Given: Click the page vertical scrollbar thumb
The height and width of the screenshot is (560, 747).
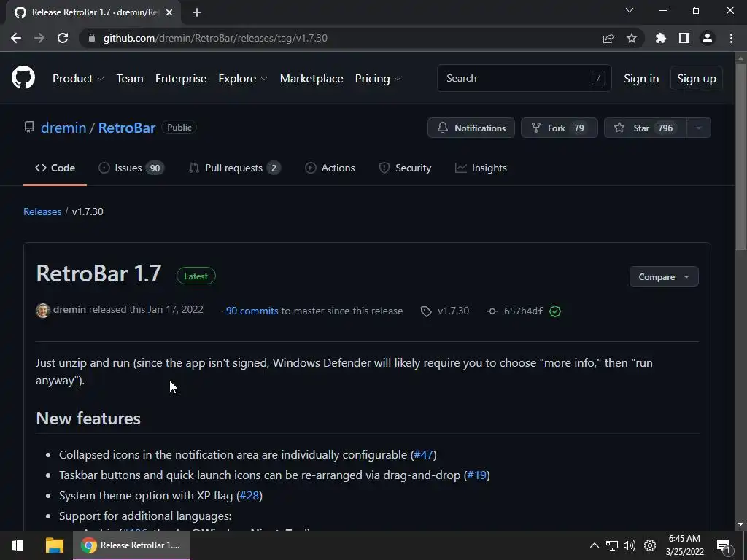Looking at the screenshot, I should click(740, 157).
